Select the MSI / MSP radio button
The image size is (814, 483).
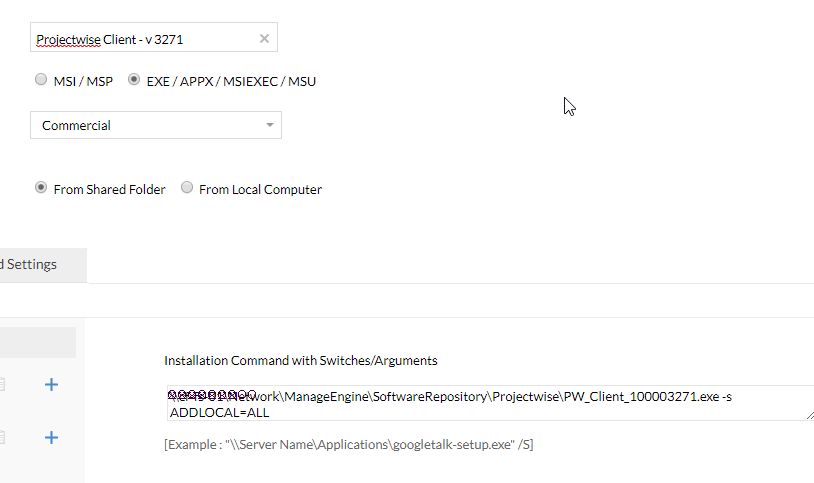[x=40, y=79]
